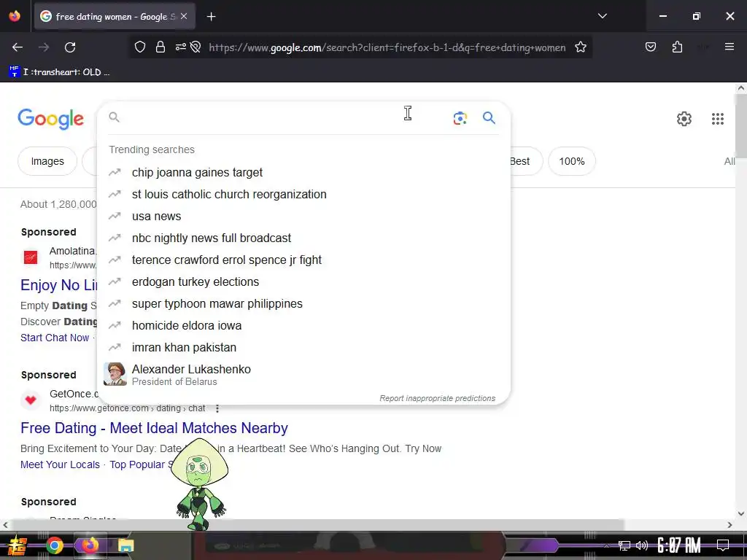
Task: Open File Explorer from taskbar
Action: coord(125,545)
